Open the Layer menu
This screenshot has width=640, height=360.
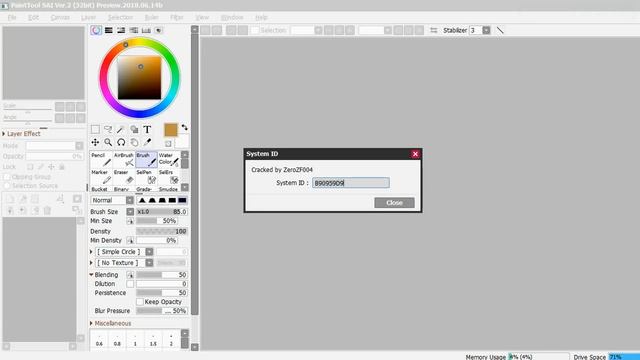point(88,17)
